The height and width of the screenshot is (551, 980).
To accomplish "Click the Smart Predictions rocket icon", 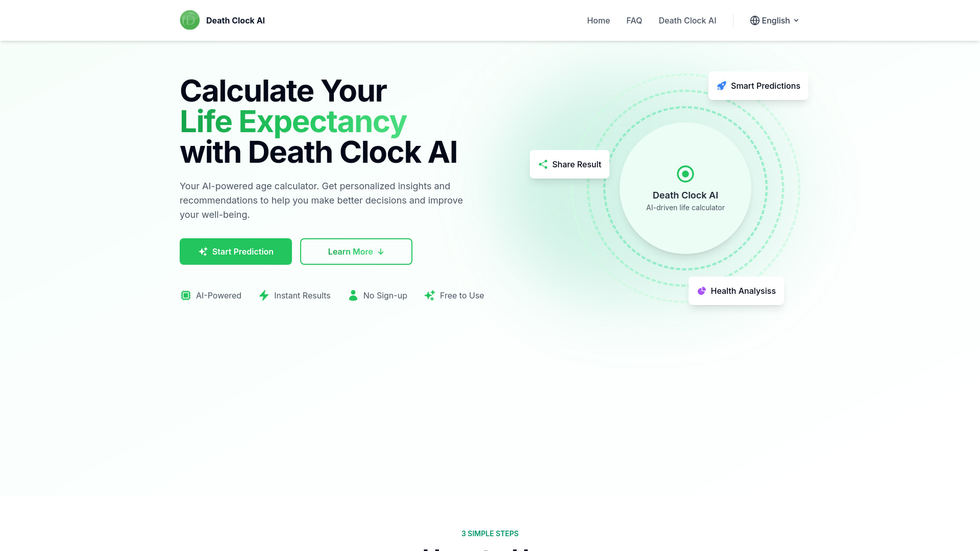I will 722,85.
